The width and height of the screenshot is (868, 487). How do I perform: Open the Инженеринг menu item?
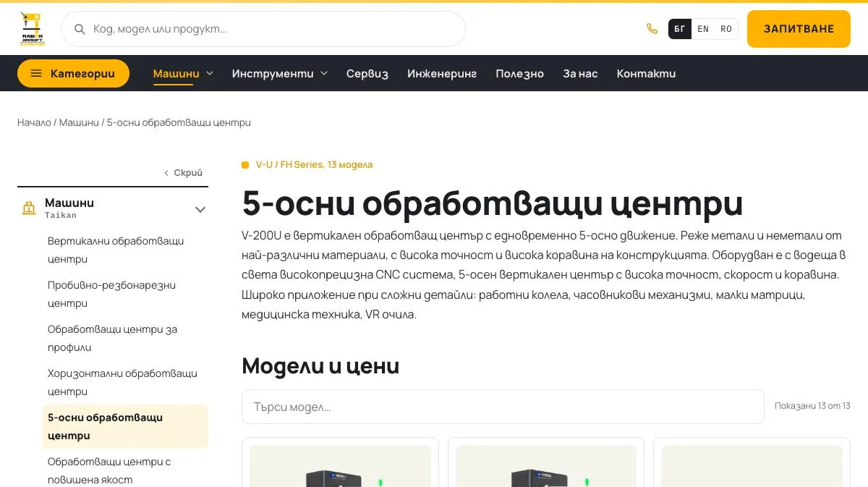(x=442, y=73)
